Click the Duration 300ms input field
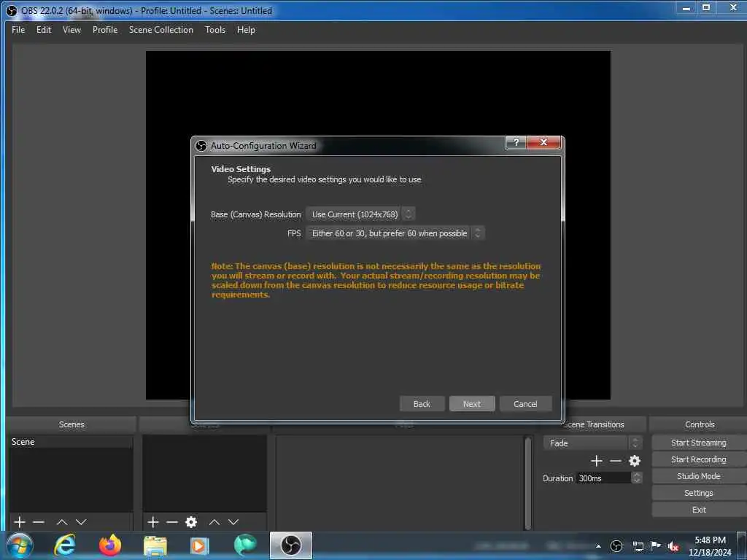The height and width of the screenshot is (560, 747). [x=603, y=478]
